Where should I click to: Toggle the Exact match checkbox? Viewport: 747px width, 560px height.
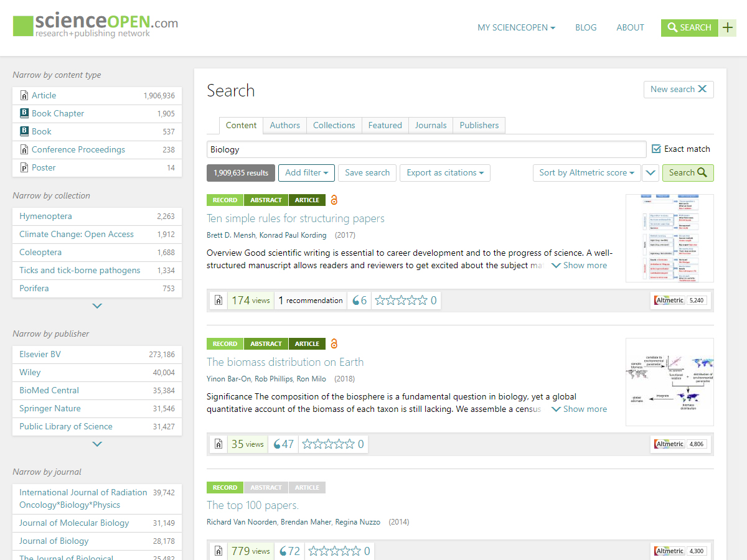(x=656, y=149)
